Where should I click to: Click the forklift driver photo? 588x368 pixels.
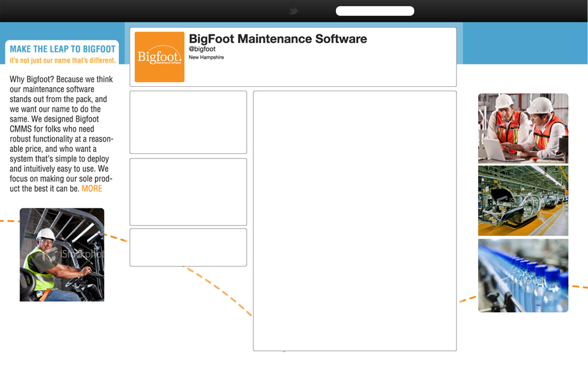tap(62, 255)
